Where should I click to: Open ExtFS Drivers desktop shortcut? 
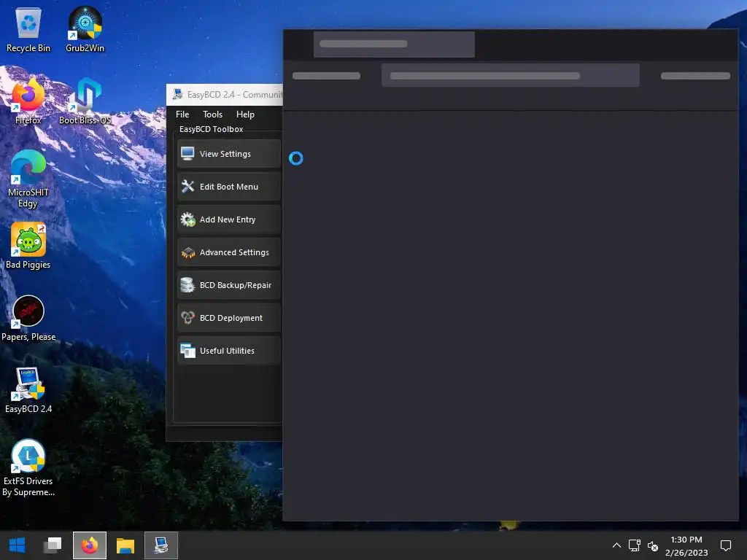28,467
